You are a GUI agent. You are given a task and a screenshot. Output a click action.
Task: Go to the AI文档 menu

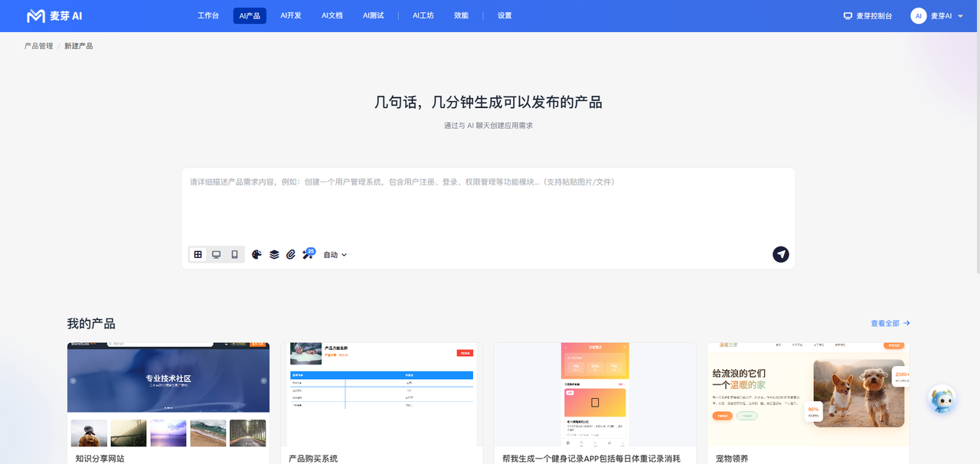coord(332,15)
